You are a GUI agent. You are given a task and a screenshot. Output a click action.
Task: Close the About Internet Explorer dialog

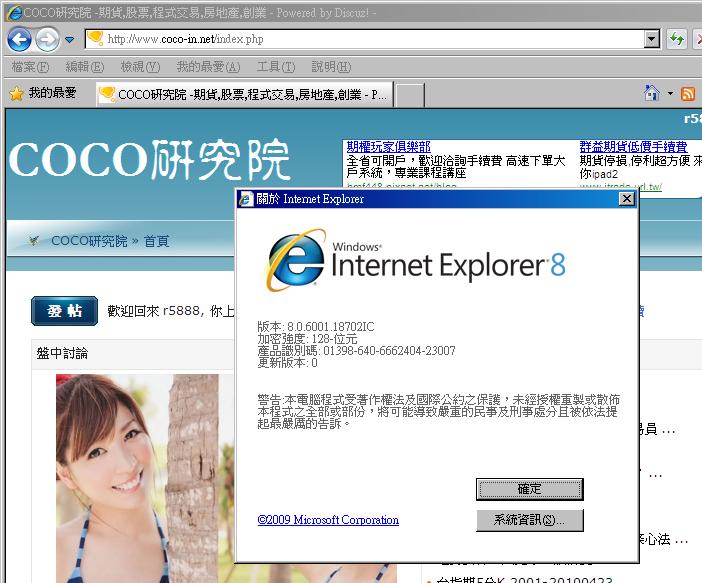pos(627,198)
